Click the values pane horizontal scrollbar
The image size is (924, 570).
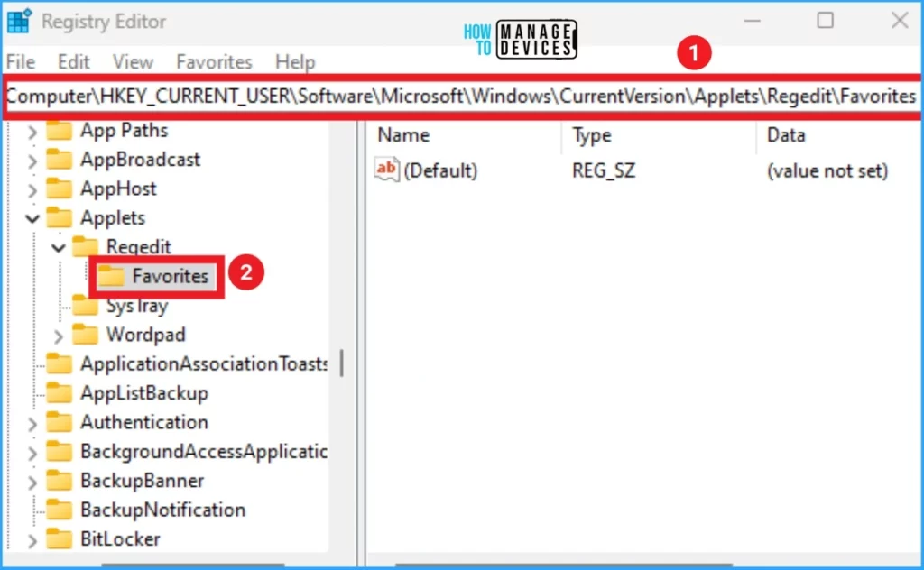pyautogui.click(x=563, y=565)
